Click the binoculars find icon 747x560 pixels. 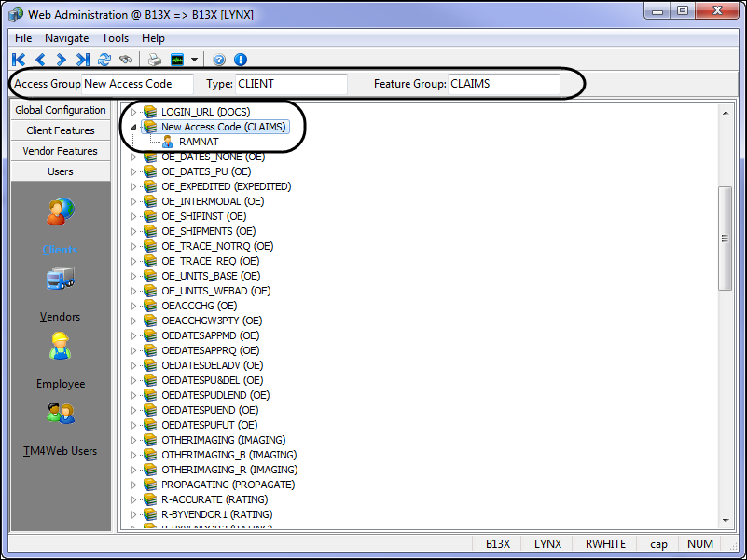126,60
